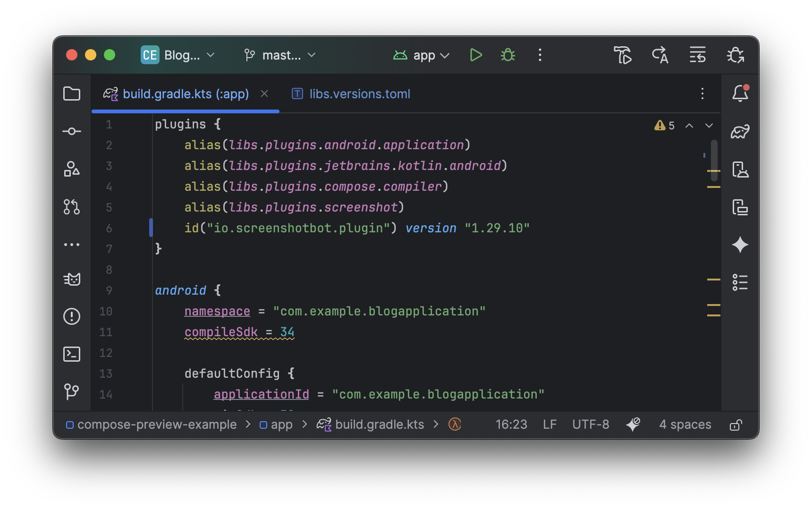
Task: Open the Terminal tool window
Action: 72,354
